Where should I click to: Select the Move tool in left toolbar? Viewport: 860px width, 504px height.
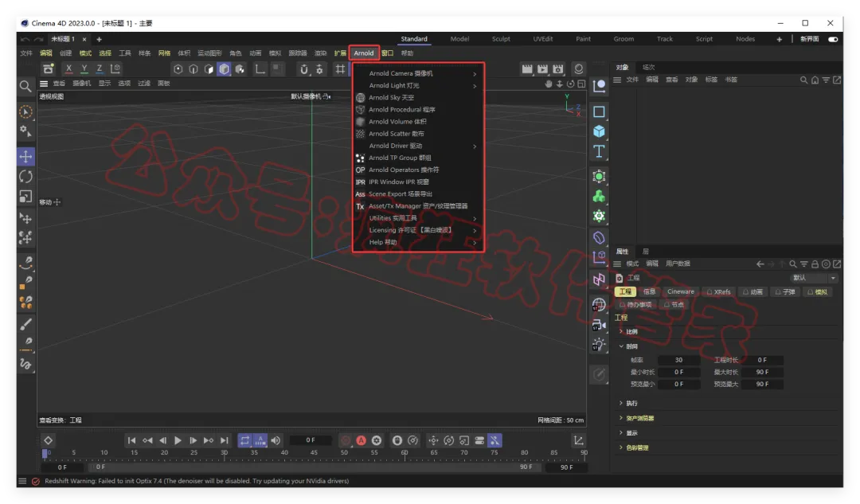(x=25, y=157)
